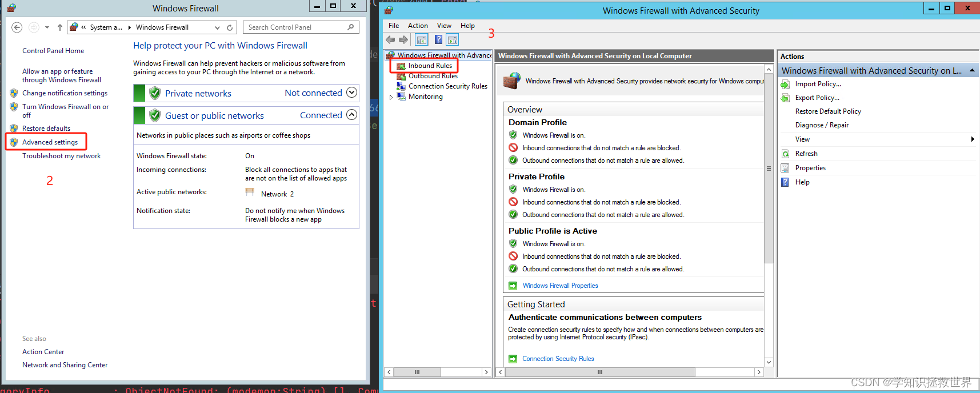Open the Network and Sharing Center link
The height and width of the screenshot is (393, 980).
(65, 365)
